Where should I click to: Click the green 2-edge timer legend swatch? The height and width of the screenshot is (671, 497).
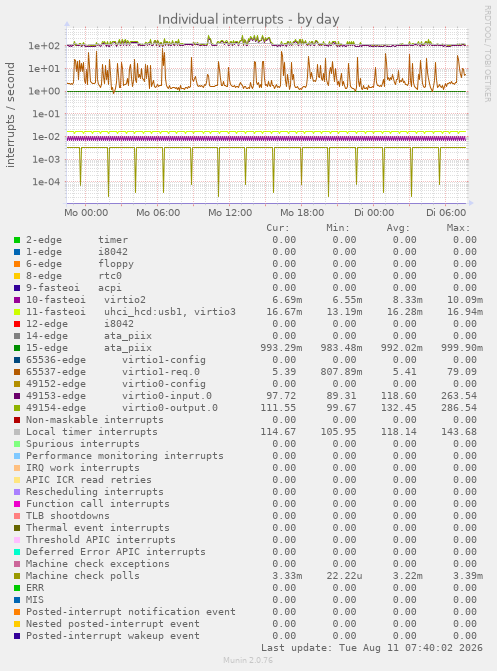(x=17, y=240)
